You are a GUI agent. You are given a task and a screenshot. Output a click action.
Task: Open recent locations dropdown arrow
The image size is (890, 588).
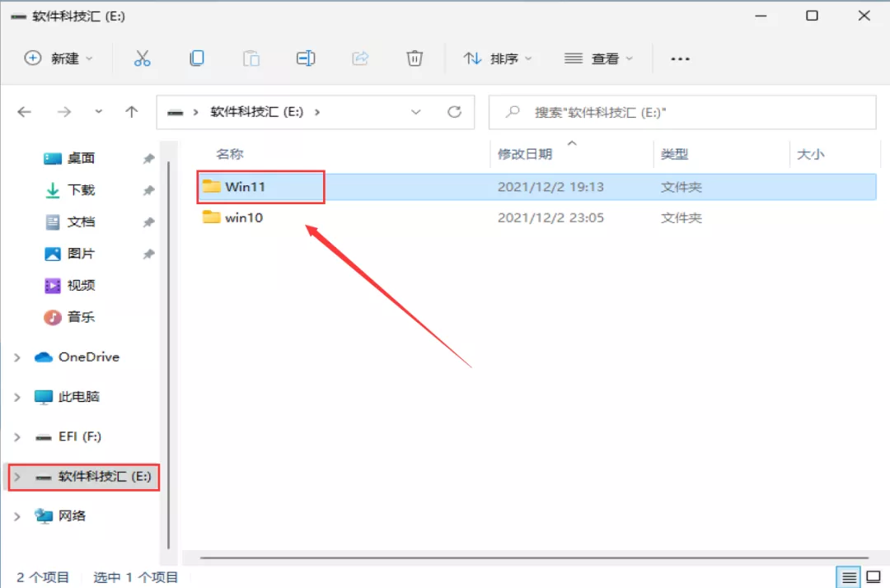[98, 112]
